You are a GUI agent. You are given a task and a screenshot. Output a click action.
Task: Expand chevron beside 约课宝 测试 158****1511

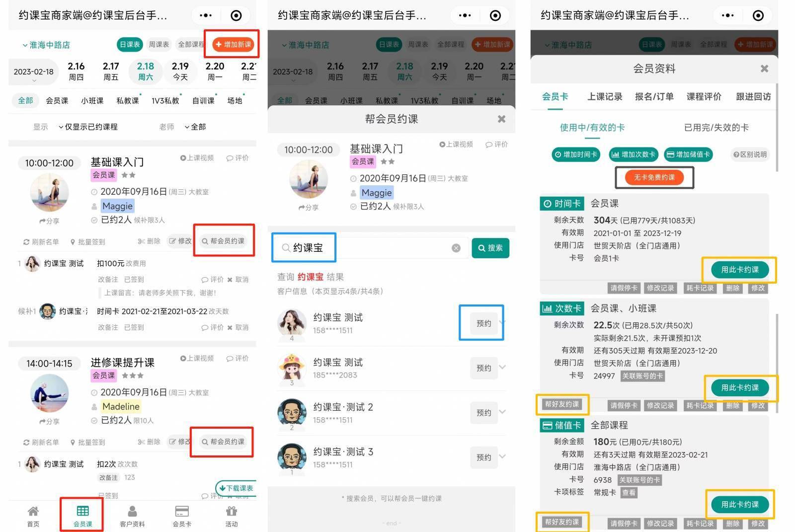[502, 323]
